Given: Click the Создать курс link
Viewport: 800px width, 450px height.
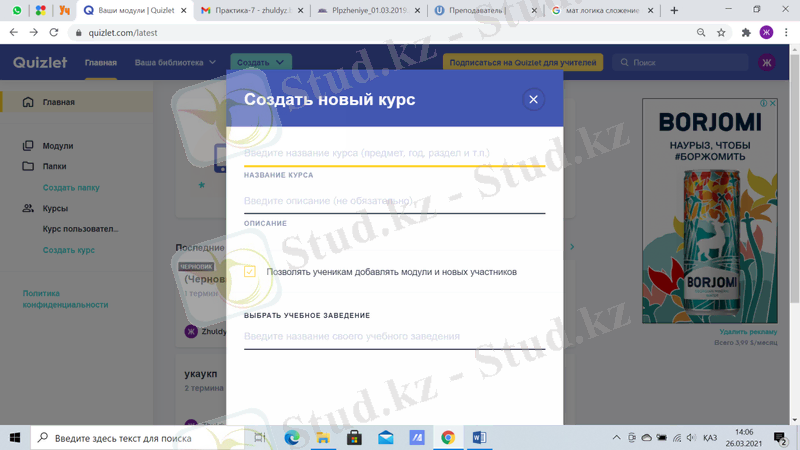Looking at the screenshot, I should coord(68,250).
